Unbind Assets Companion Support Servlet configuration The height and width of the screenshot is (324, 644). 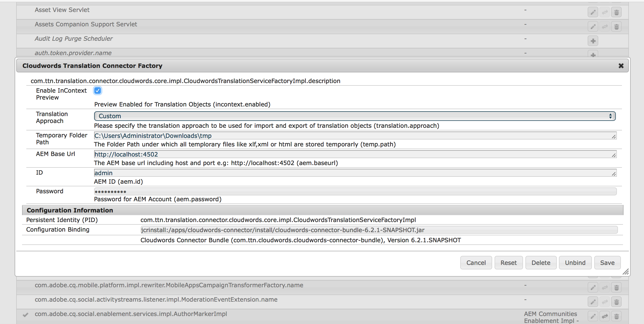605,27
